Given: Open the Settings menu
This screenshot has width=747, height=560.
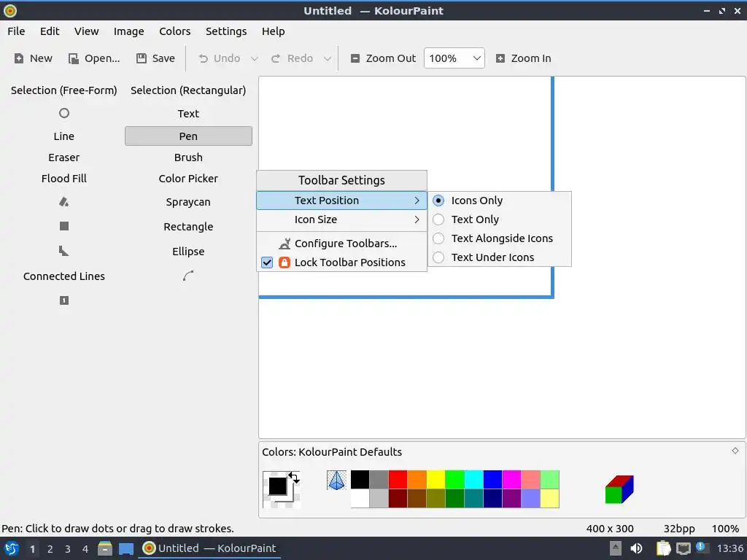Looking at the screenshot, I should point(226,31).
